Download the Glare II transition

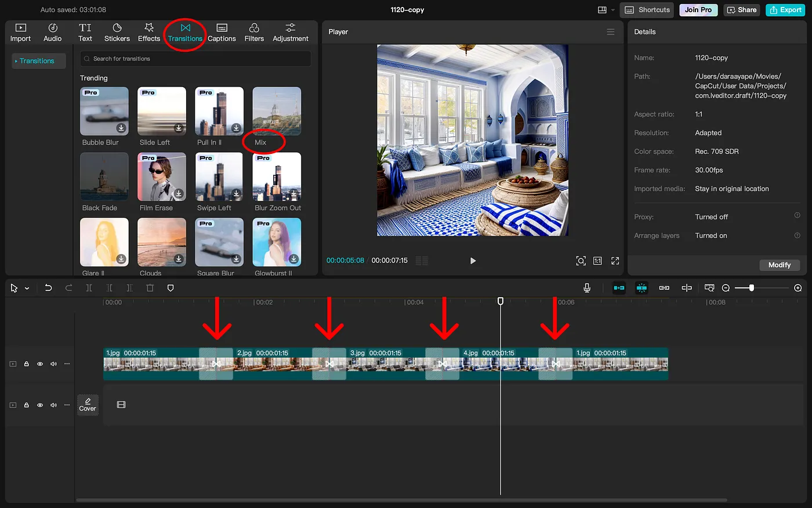point(121,259)
